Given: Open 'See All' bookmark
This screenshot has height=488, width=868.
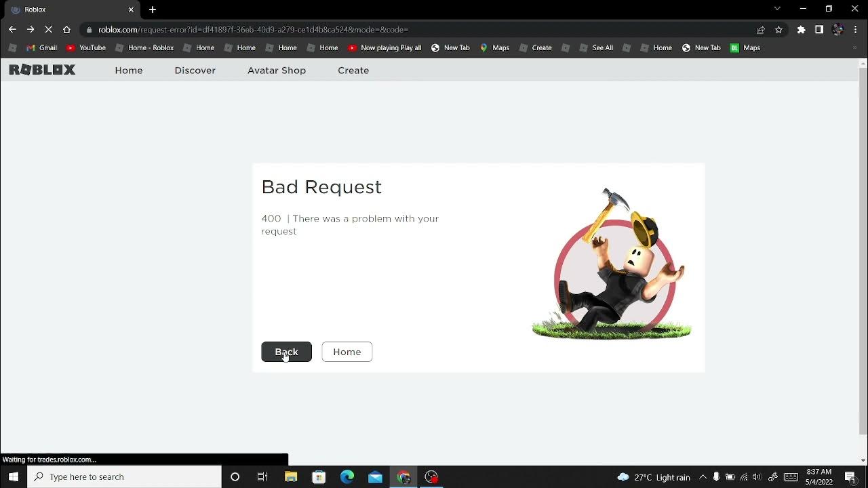Looking at the screenshot, I should click(x=596, y=47).
